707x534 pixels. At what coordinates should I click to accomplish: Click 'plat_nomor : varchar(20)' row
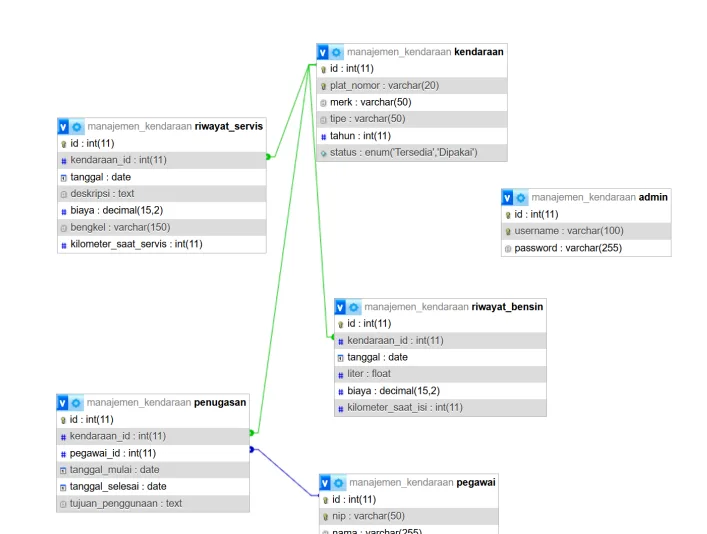tap(412, 86)
